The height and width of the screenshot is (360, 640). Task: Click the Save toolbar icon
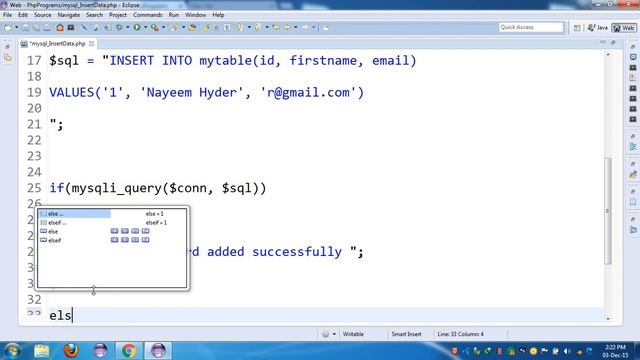tap(25, 27)
